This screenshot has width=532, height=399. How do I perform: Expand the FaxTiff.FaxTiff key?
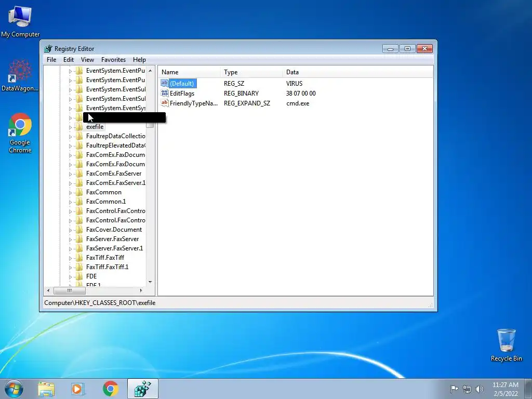(70, 258)
